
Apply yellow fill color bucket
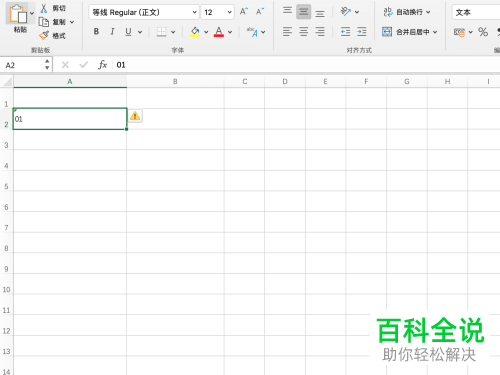coord(195,32)
